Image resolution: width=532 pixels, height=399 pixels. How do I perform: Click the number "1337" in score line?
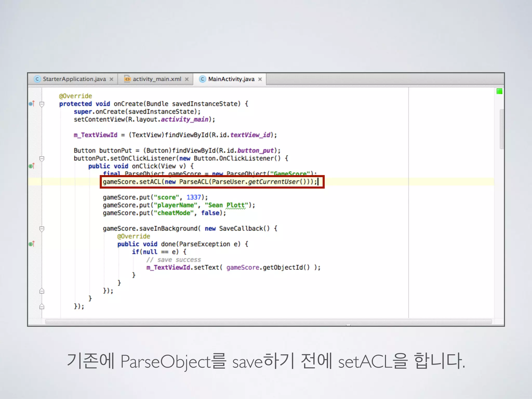click(x=194, y=197)
